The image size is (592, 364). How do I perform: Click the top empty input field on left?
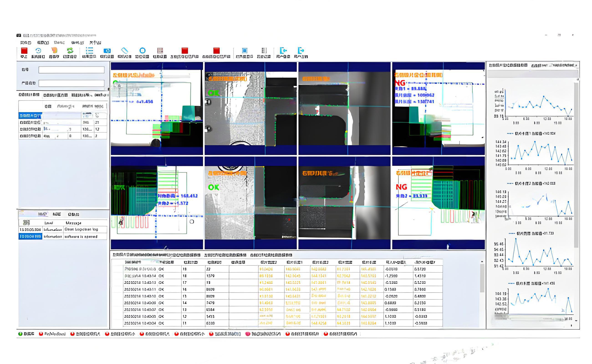[71, 70]
